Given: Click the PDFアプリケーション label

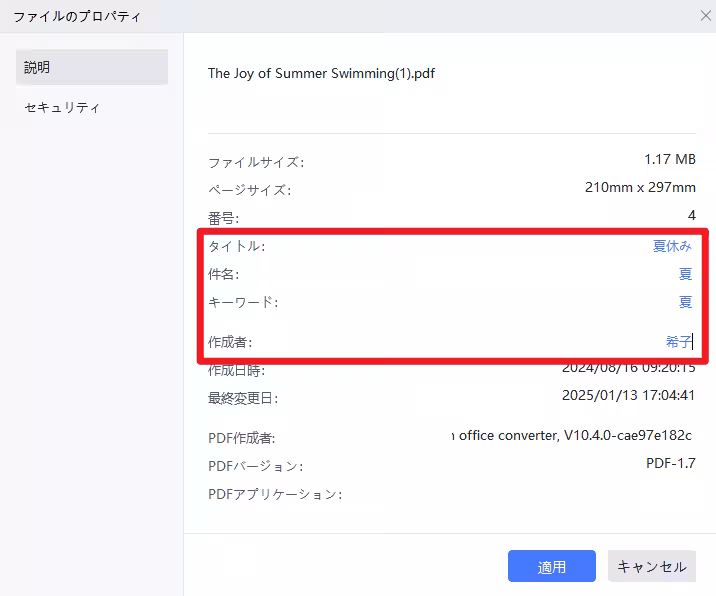Looking at the screenshot, I should (x=274, y=494).
